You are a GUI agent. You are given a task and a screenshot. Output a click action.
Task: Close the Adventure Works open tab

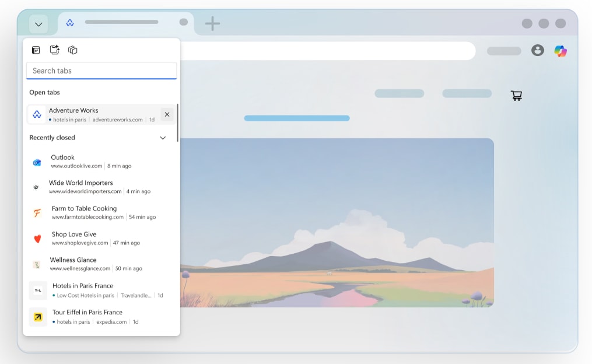pyautogui.click(x=167, y=114)
